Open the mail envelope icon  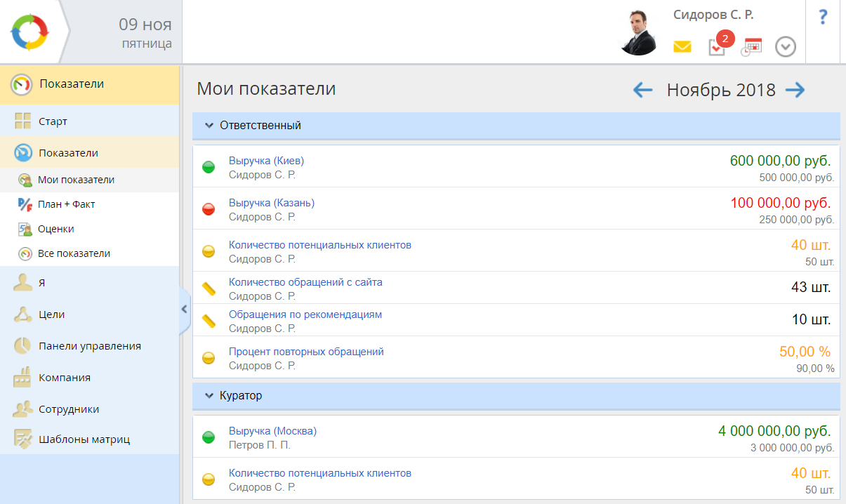[682, 47]
